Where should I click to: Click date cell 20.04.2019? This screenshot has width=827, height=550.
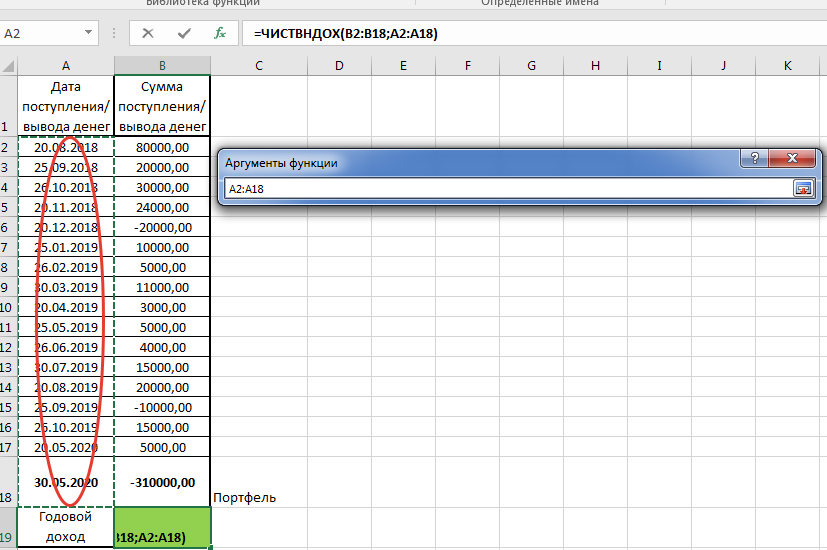66,307
